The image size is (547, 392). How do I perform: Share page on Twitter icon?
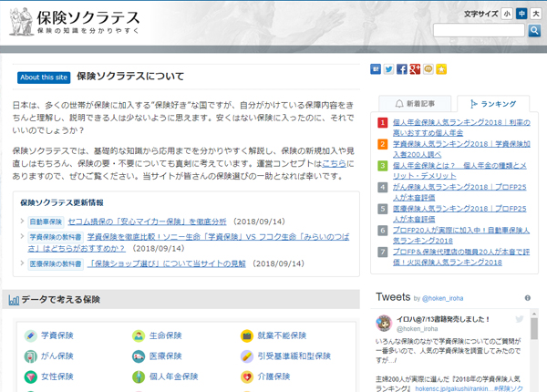point(388,69)
